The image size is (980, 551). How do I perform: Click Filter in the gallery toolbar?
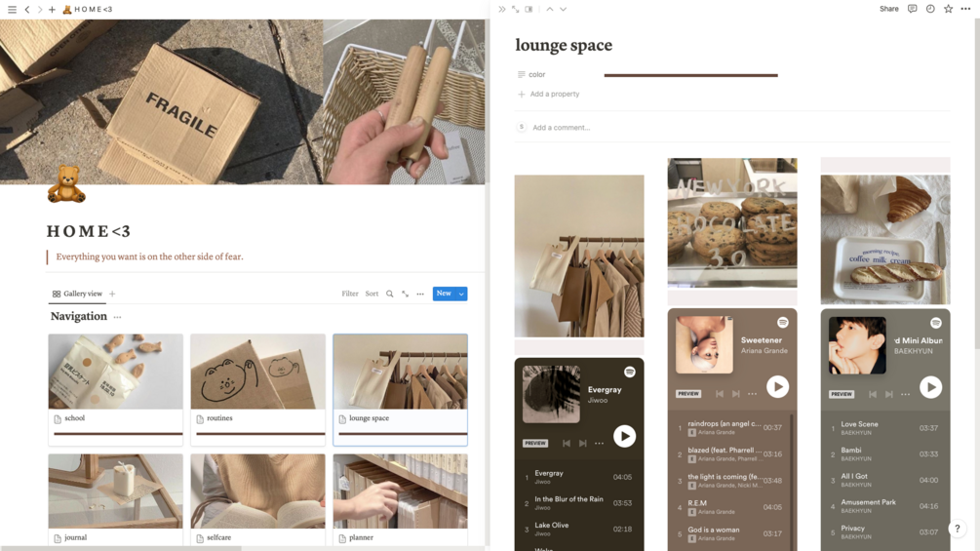point(350,294)
